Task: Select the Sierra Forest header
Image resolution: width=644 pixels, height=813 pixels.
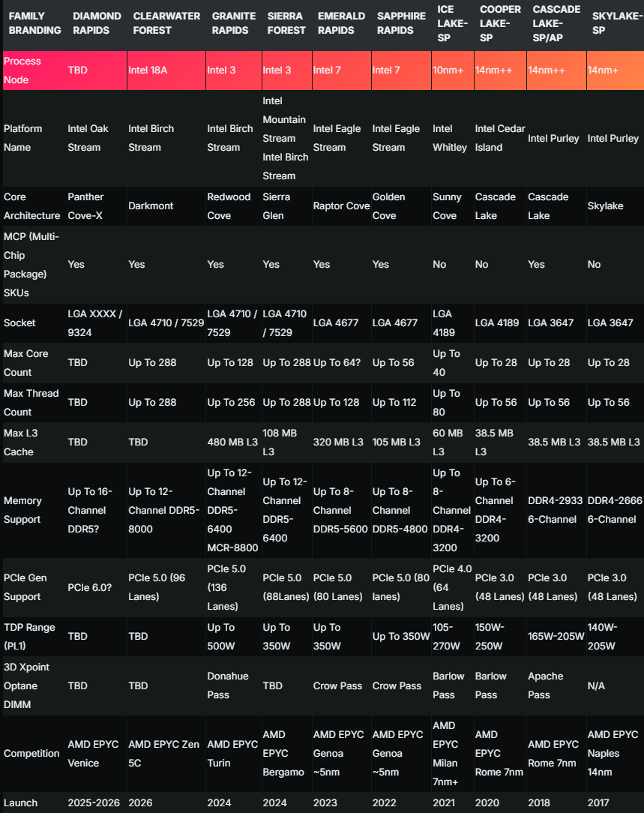Action: coord(286,23)
